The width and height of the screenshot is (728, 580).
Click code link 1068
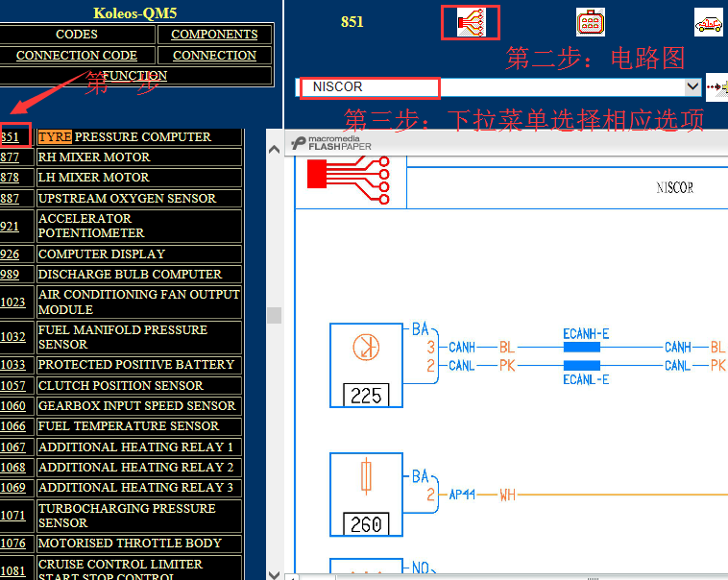click(x=12, y=467)
